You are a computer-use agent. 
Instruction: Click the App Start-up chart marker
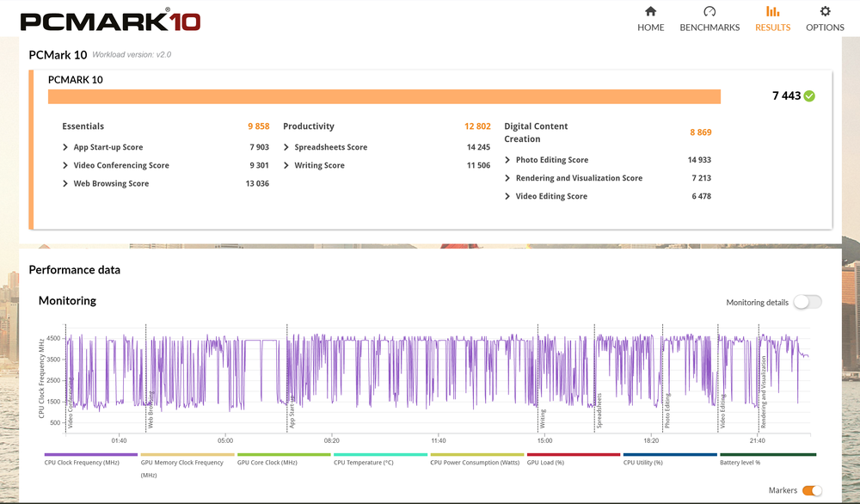[292, 412]
